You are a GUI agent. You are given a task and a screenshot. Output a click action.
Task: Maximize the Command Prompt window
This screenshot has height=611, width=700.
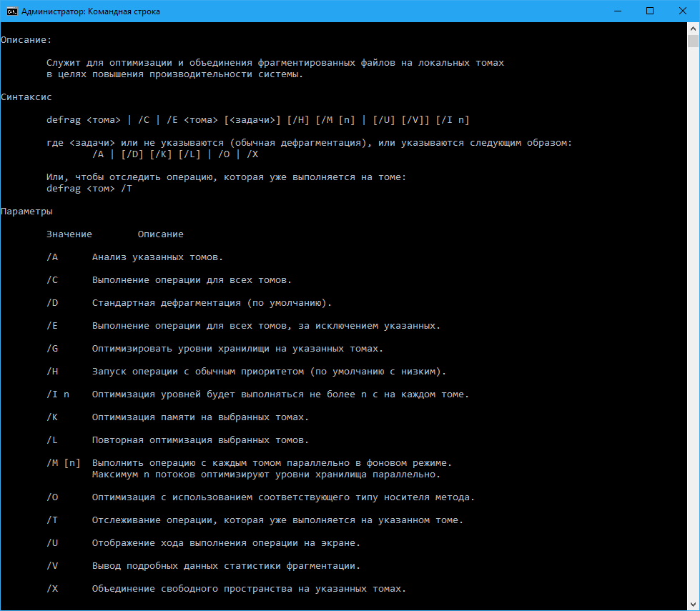coord(650,11)
